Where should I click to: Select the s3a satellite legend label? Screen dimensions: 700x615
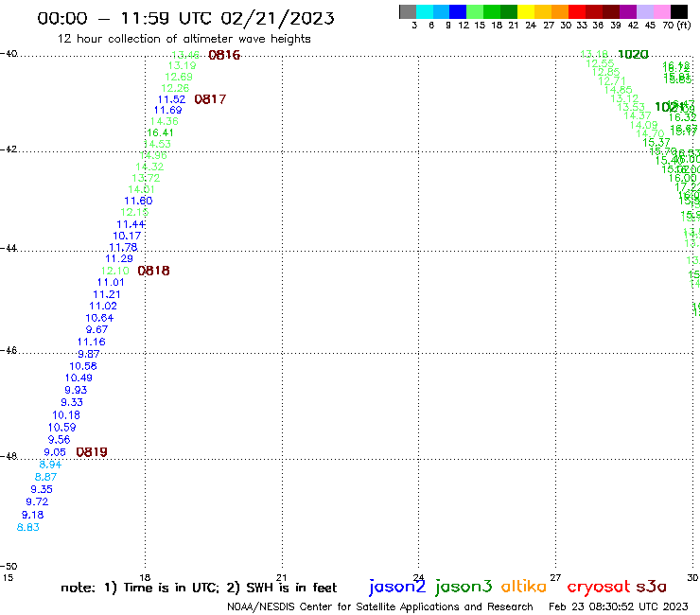[652, 587]
